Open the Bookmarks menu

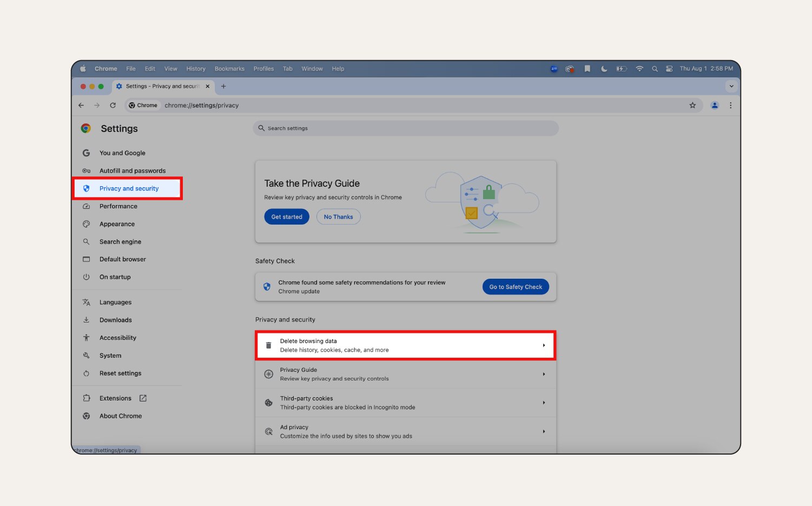point(229,69)
